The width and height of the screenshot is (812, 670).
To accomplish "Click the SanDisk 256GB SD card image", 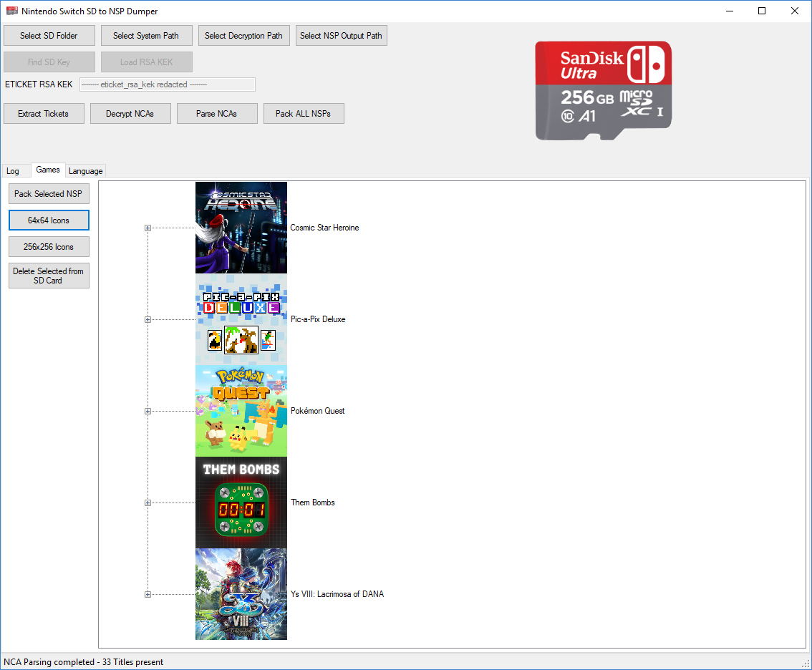I will [x=603, y=90].
